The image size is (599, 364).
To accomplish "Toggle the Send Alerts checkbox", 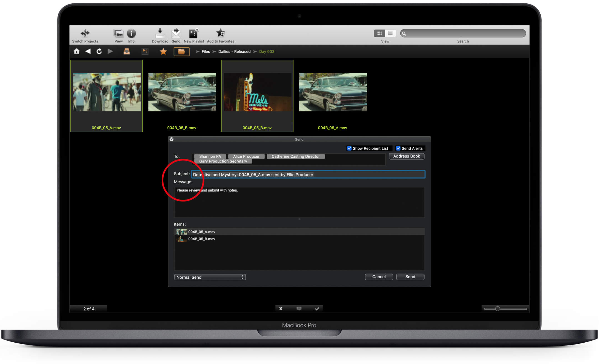I will pyautogui.click(x=398, y=148).
